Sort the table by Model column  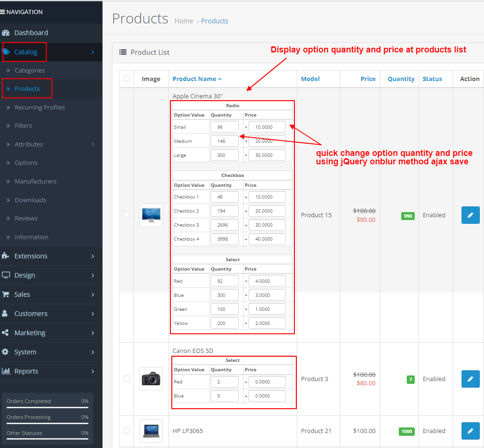tap(310, 79)
